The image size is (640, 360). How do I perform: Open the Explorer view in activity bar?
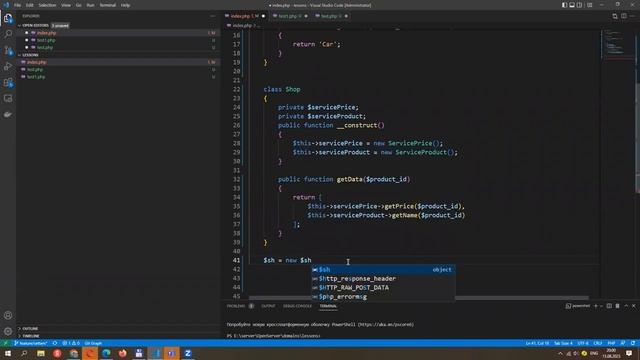click(8, 18)
